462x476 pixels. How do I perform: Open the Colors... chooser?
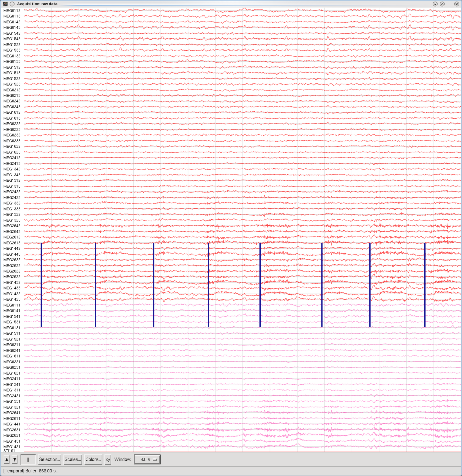coord(93,459)
